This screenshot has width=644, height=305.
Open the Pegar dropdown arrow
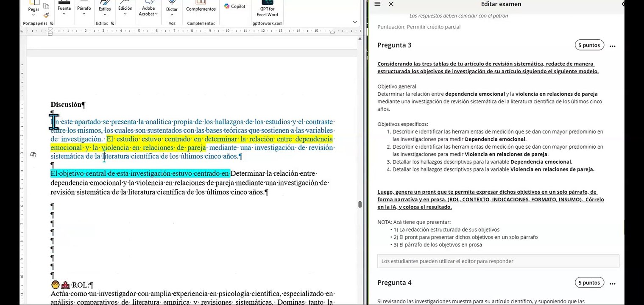coord(33,14)
